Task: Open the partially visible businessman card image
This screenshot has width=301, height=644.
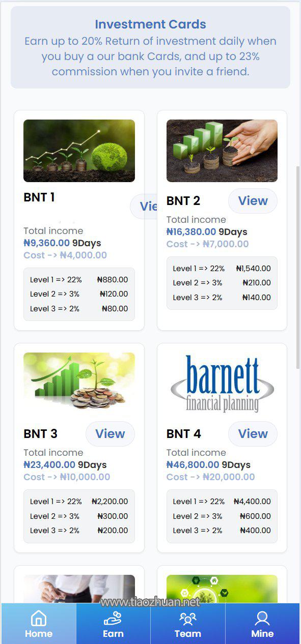Action: (79, 589)
